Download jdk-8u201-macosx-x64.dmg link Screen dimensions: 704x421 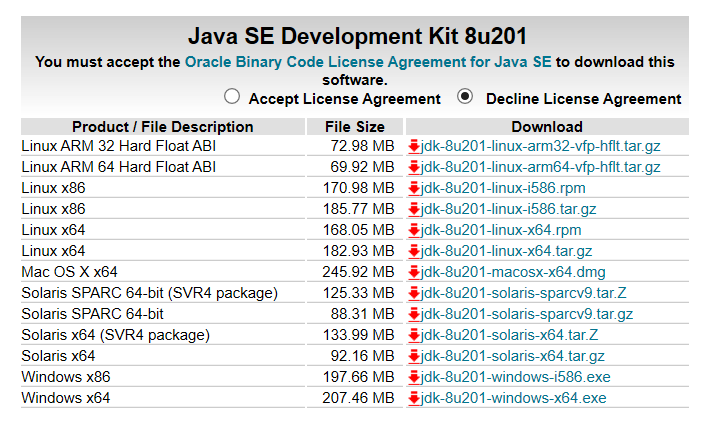[513, 272]
